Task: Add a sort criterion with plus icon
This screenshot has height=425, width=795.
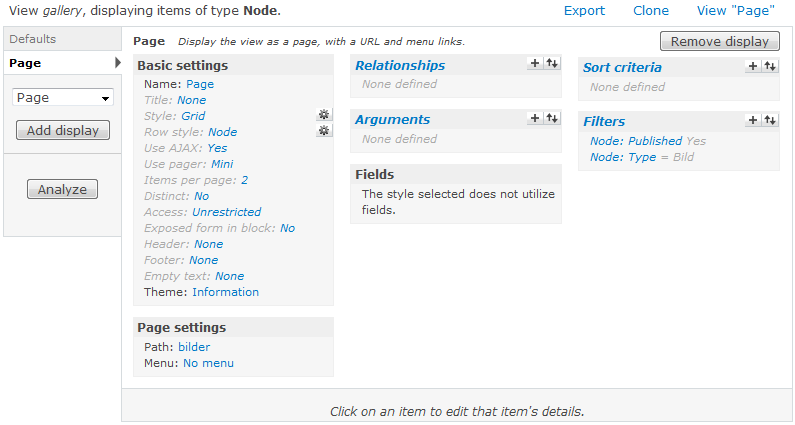Action: click(753, 66)
